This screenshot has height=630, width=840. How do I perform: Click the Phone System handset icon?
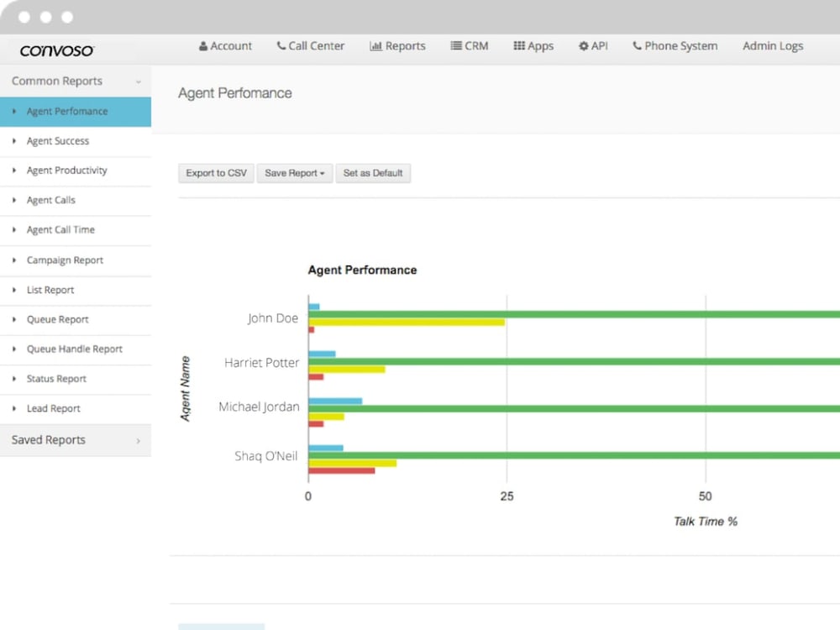coord(637,46)
